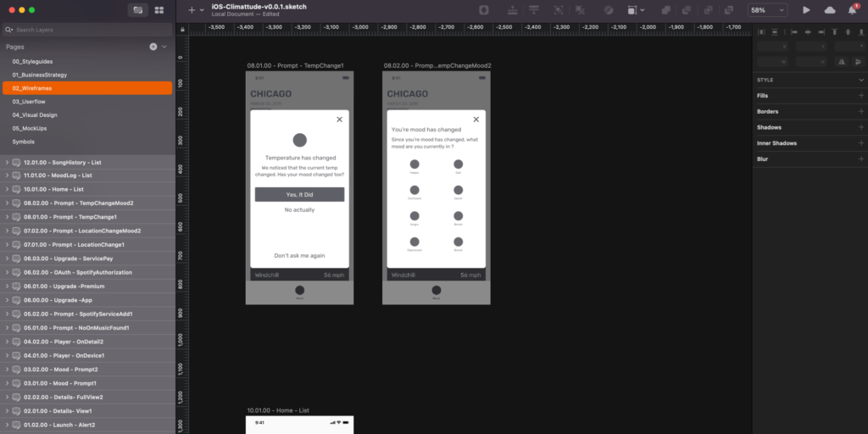Click the Subtract boolean operation icon
Viewport: 868px width, 434px height.
point(687,10)
